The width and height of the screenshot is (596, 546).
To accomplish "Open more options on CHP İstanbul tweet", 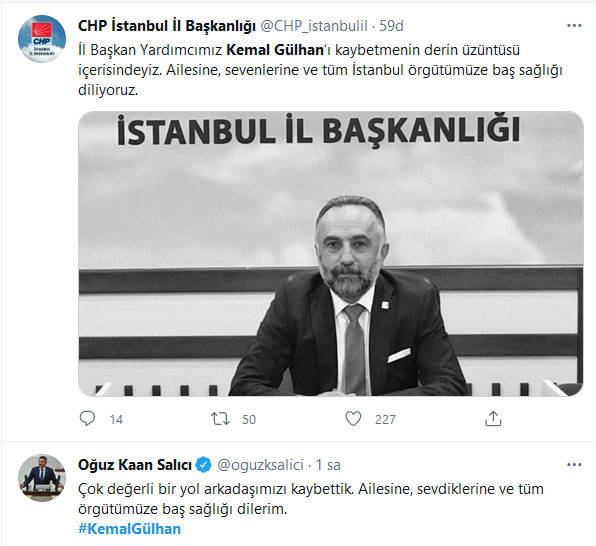I will tap(574, 26).
